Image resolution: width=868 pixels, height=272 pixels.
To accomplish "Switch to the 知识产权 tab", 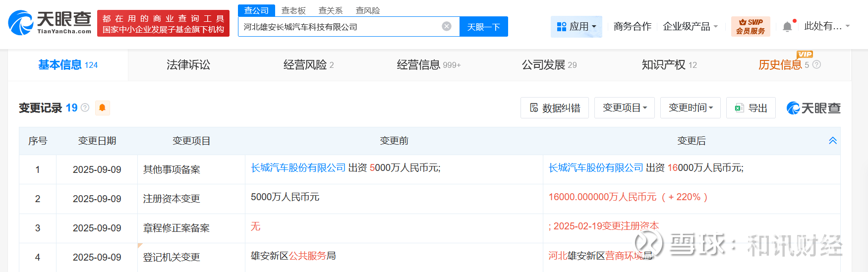I will [x=669, y=65].
